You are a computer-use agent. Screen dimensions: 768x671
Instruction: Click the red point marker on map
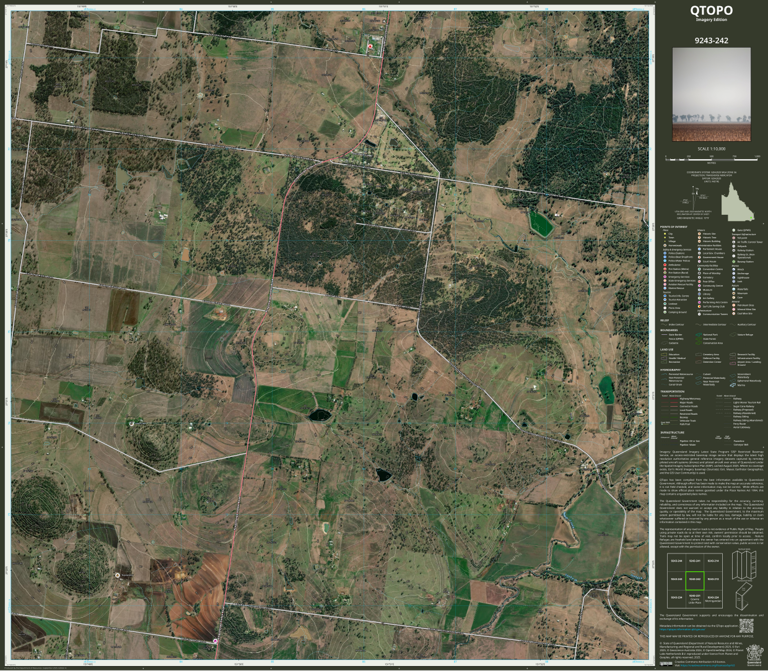pyautogui.click(x=370, y=46)
